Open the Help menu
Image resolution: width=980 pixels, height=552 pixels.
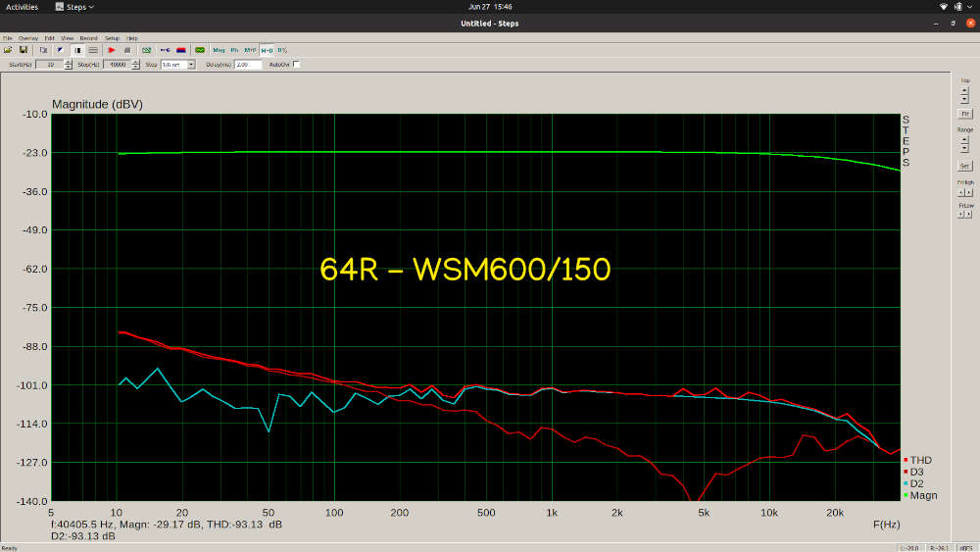(132, 39)
